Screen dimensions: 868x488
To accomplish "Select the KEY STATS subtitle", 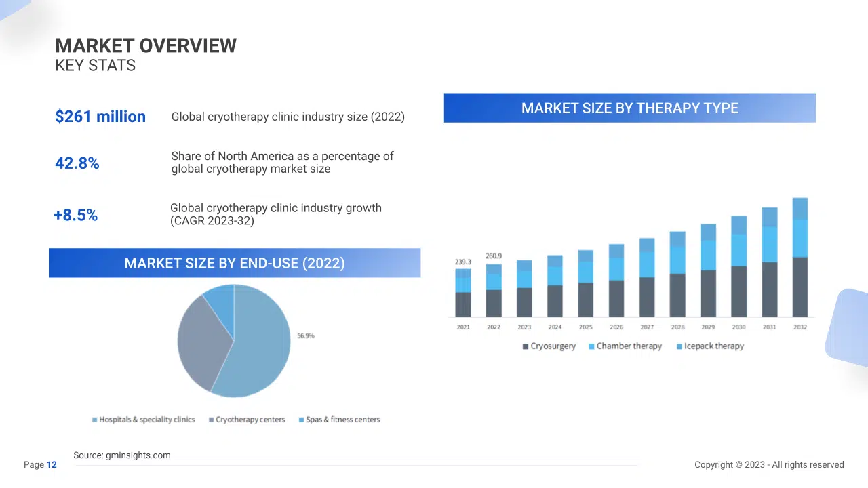I will [96, 66].
